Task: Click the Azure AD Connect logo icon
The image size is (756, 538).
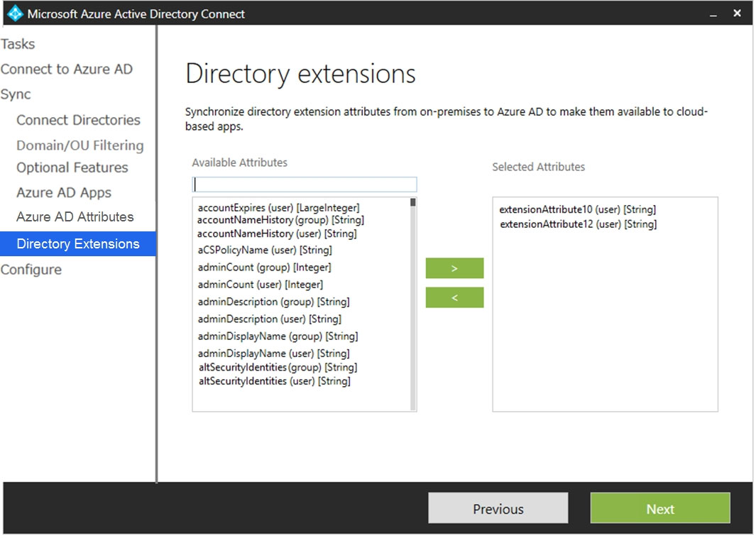Action: (x=16, y=13)
